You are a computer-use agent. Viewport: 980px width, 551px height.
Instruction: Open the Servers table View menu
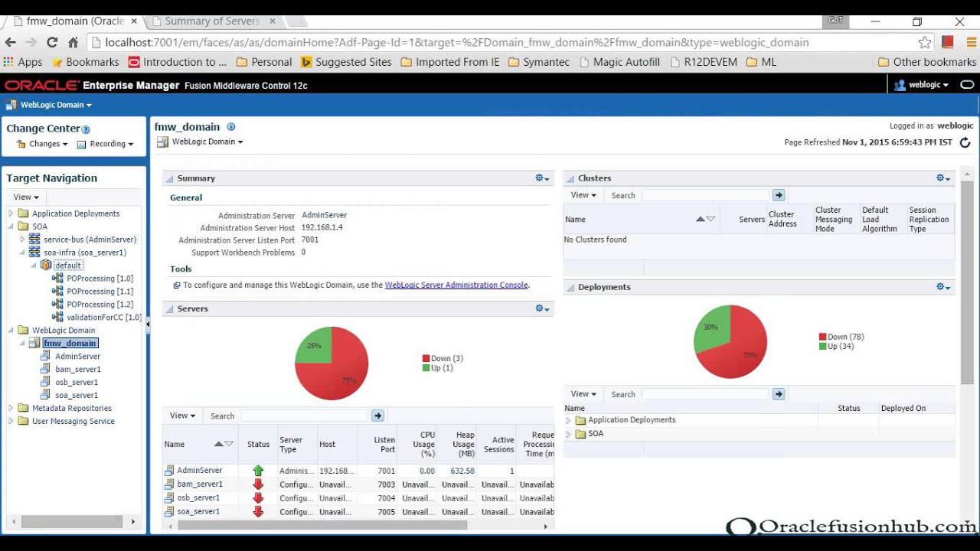(182, 416)
